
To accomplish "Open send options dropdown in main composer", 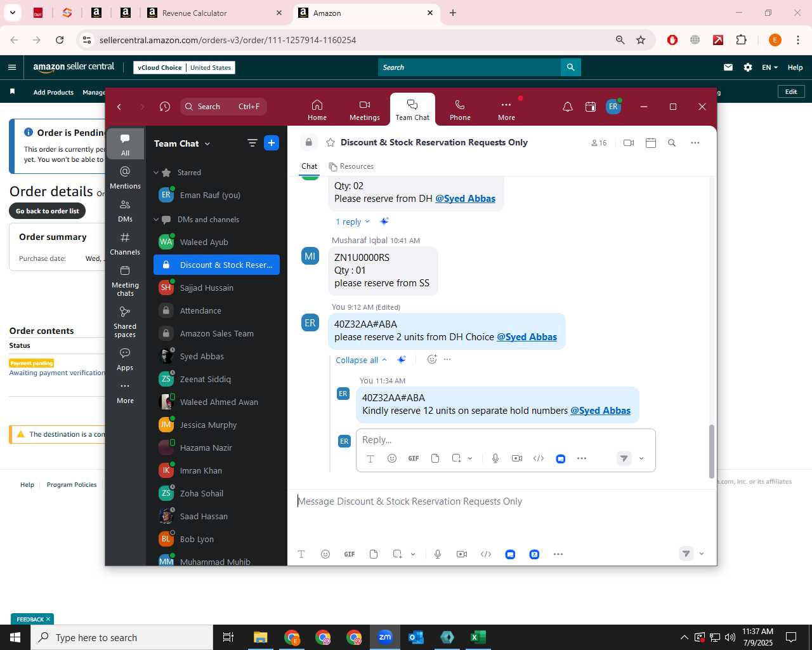I will [x=702, y=554].
